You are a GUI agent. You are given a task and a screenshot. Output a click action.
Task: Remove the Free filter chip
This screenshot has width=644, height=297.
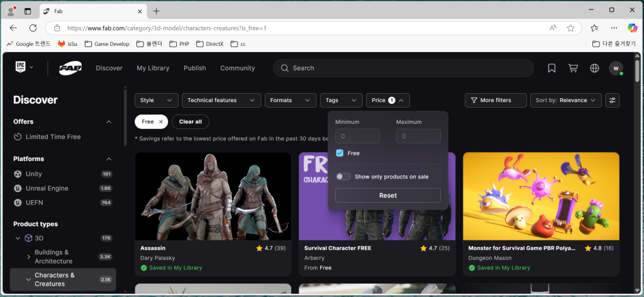pos(160,121)
